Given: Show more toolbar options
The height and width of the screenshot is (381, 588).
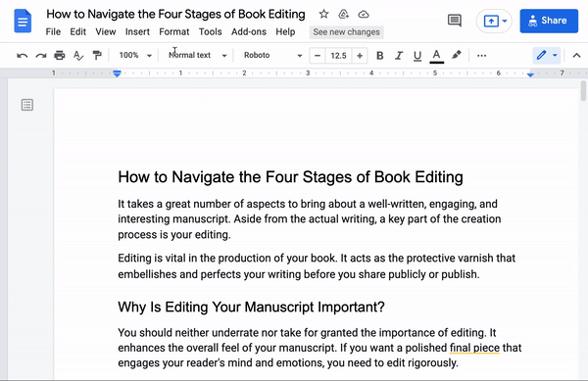Looking at the screenshot, I should (x=481, y=56).
